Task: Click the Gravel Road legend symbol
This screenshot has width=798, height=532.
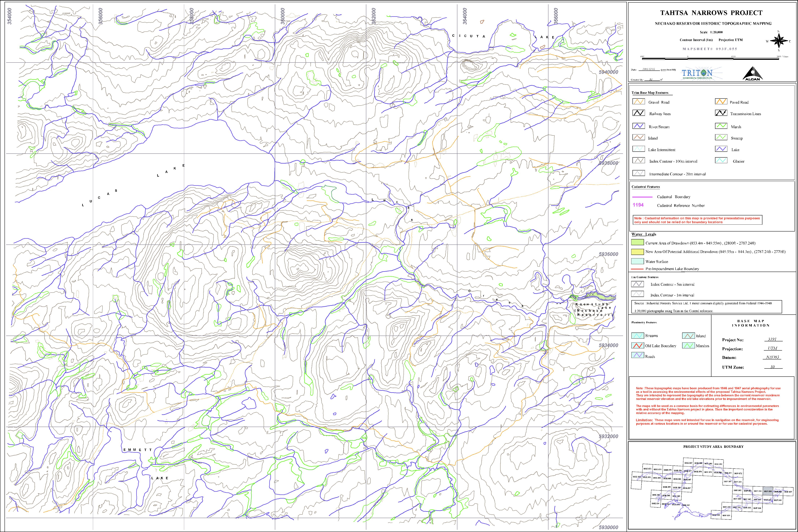Action: tap(638, 102)
